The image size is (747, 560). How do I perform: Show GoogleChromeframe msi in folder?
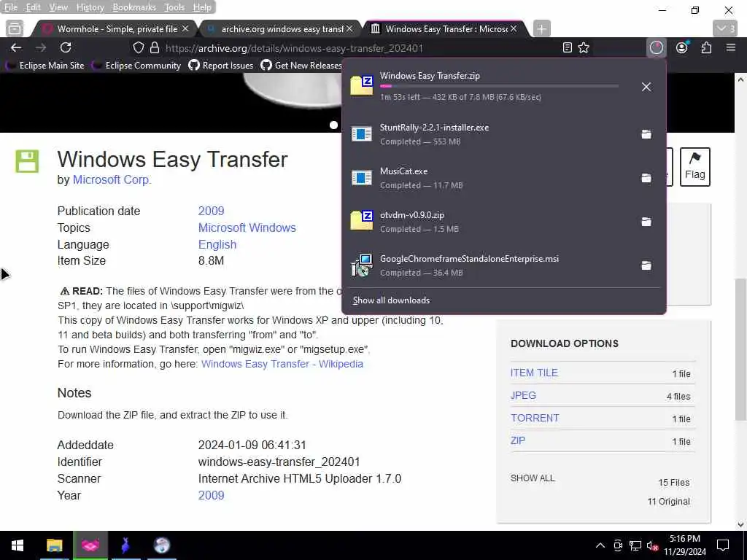pos(646,265)
